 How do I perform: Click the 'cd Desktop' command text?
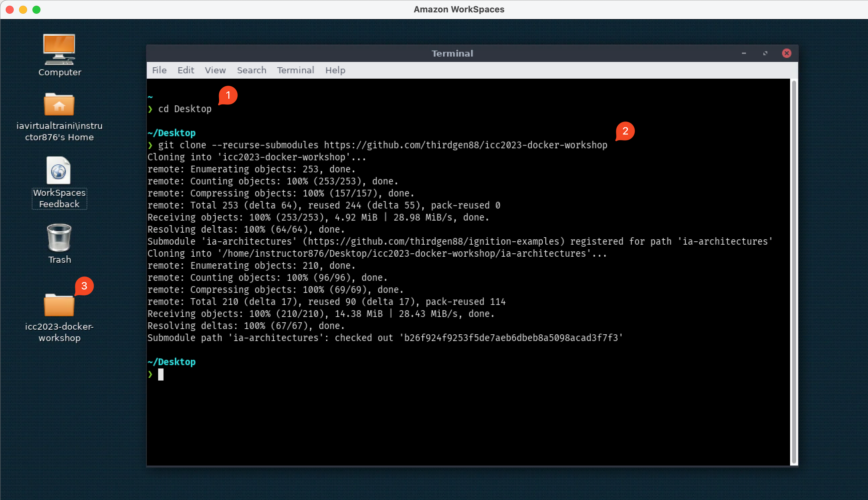click(185, 109)
